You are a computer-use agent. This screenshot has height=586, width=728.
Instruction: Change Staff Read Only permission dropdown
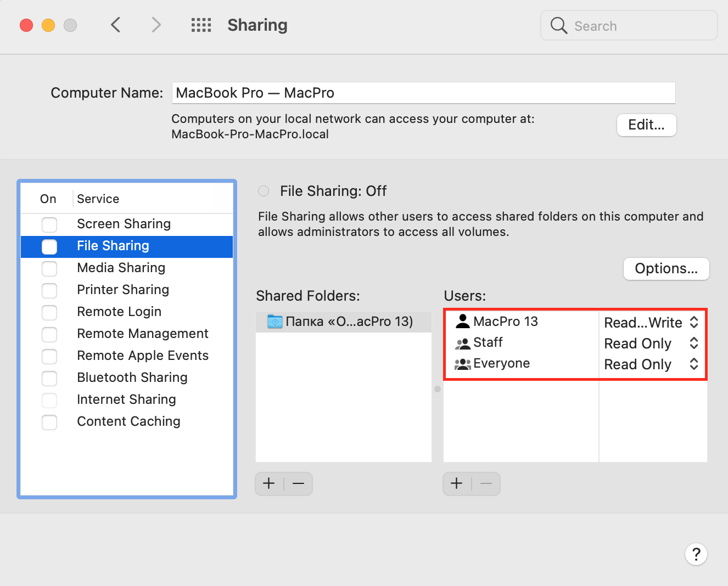[x=652, y=343]
